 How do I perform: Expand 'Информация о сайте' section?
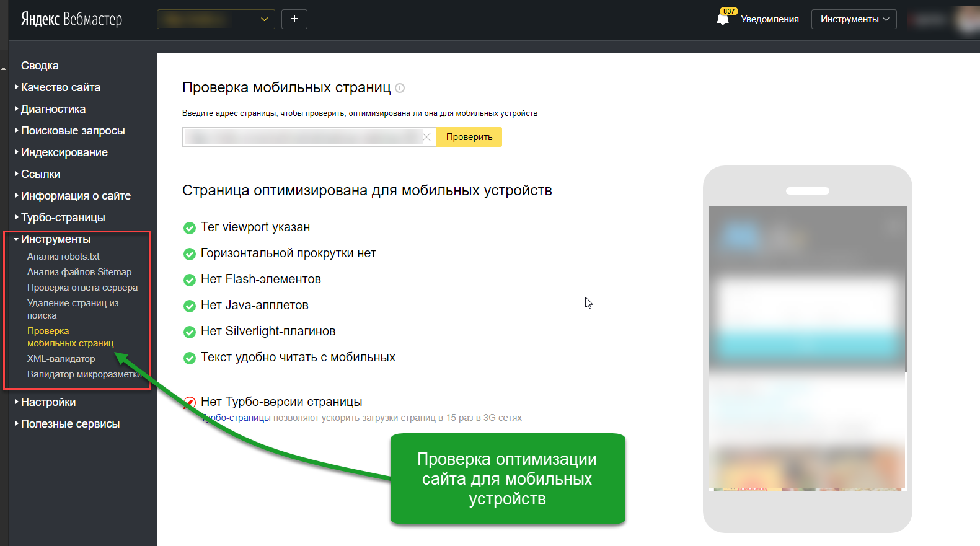[76, 196]
